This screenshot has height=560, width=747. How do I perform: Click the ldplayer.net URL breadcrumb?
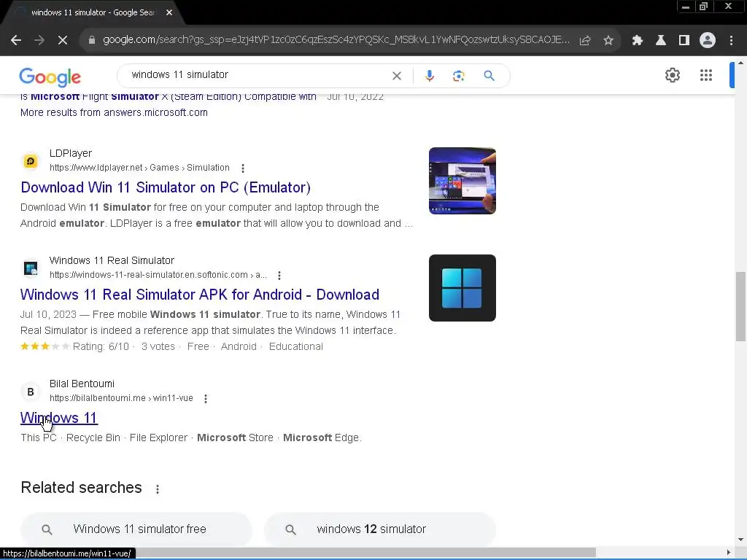[x=139, y=168]
